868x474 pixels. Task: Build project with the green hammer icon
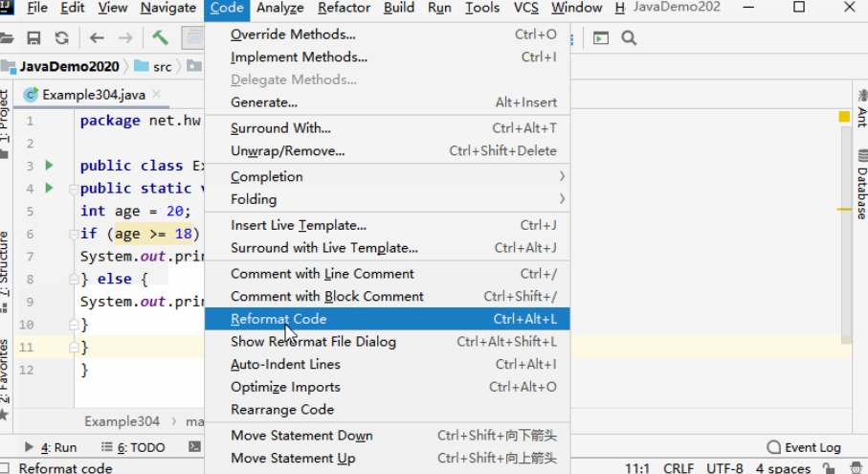[160, 37]
